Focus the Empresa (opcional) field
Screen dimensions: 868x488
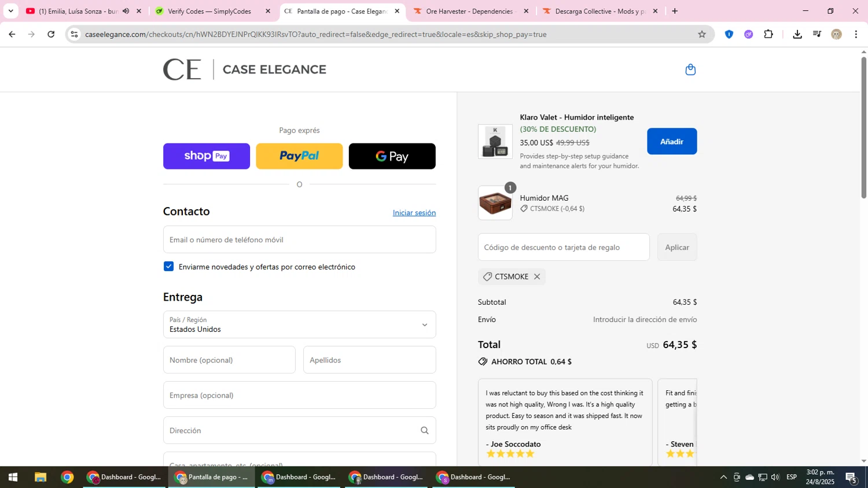click(x=299, y=395)
